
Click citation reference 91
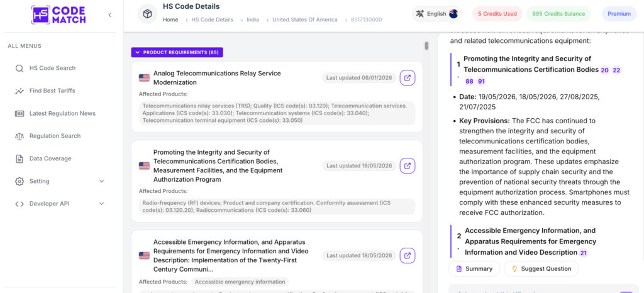tap(481, 81)
